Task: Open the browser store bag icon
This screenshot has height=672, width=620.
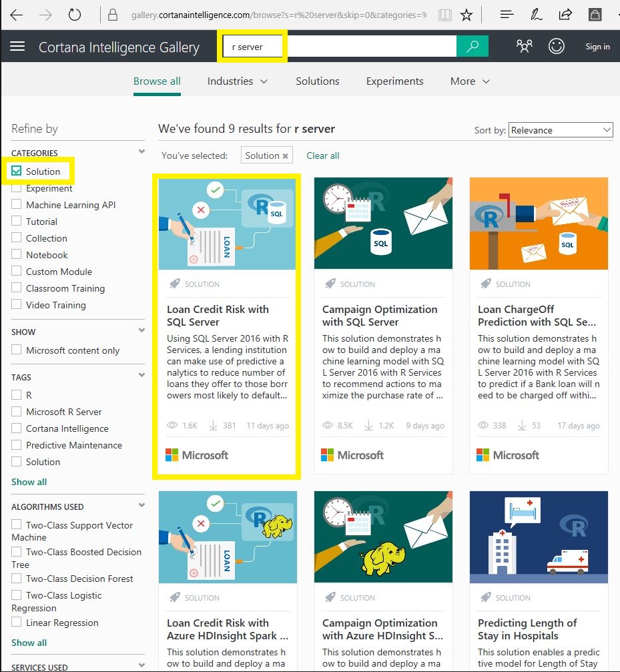Action: pyautogui.click(x=595, y=15)
